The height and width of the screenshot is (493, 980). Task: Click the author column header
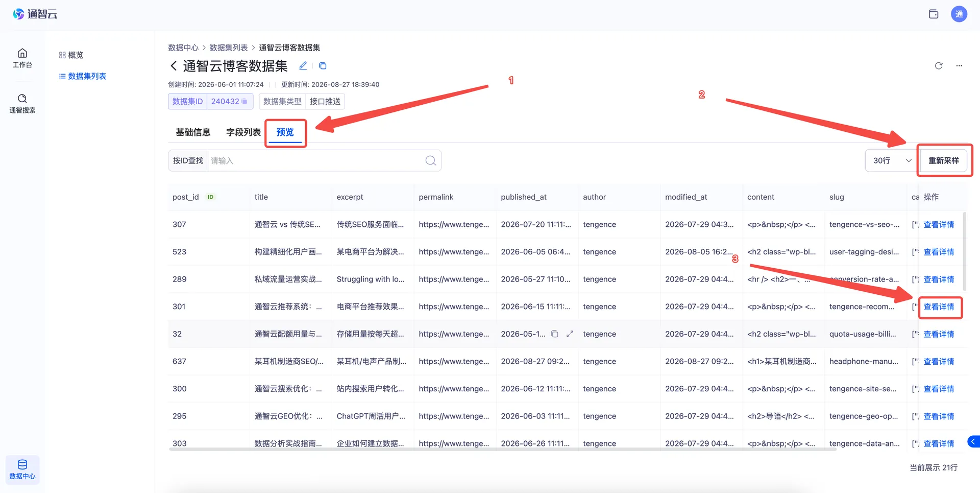[x=595, y=197]
